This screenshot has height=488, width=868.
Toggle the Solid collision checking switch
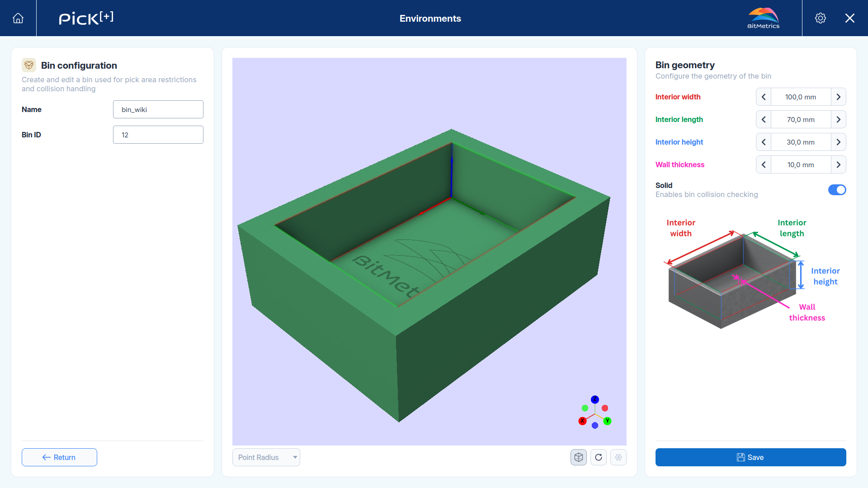837,190
